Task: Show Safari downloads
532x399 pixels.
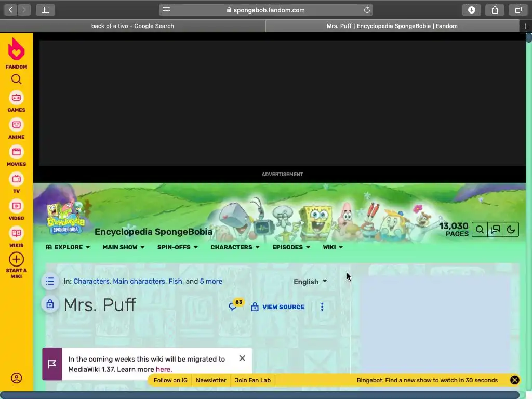Action: pyautogui.click(x=471, y=10)
